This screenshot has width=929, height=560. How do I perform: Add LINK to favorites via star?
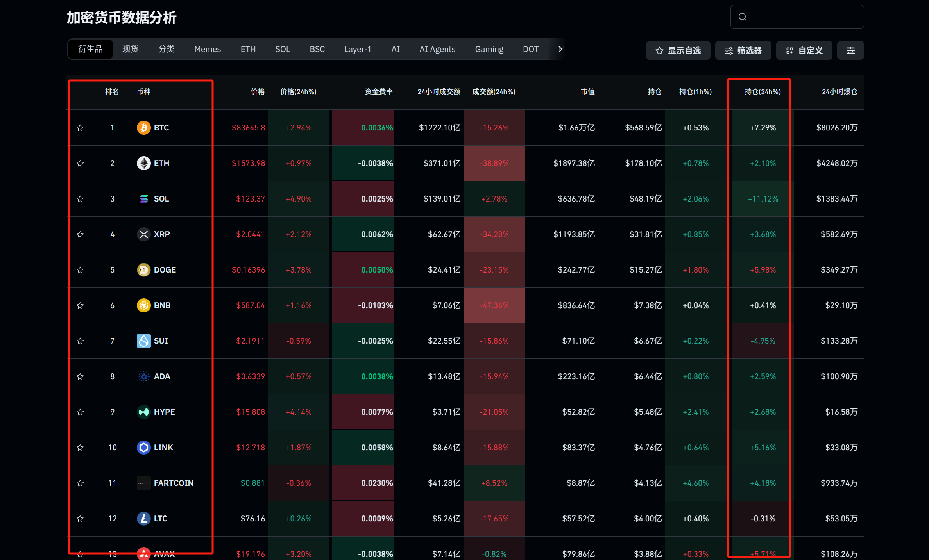(x=80, y=448)
